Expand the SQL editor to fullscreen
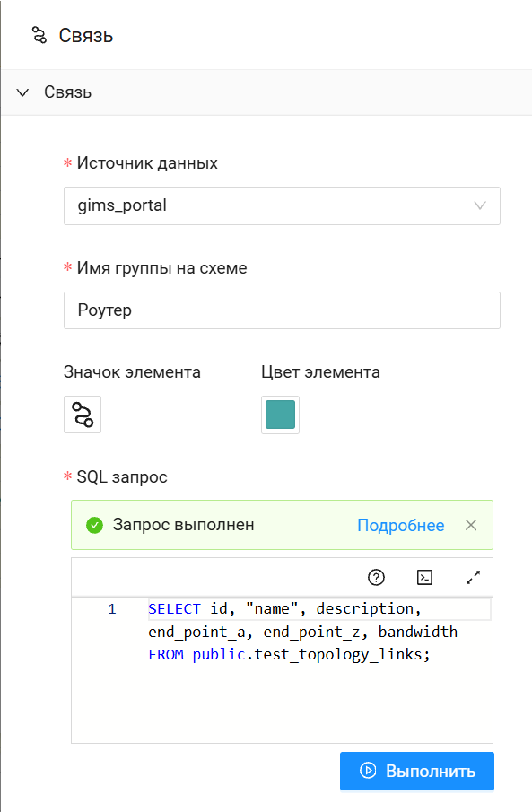Viewport: 532px width, 812px height. [x=473, y=577]
